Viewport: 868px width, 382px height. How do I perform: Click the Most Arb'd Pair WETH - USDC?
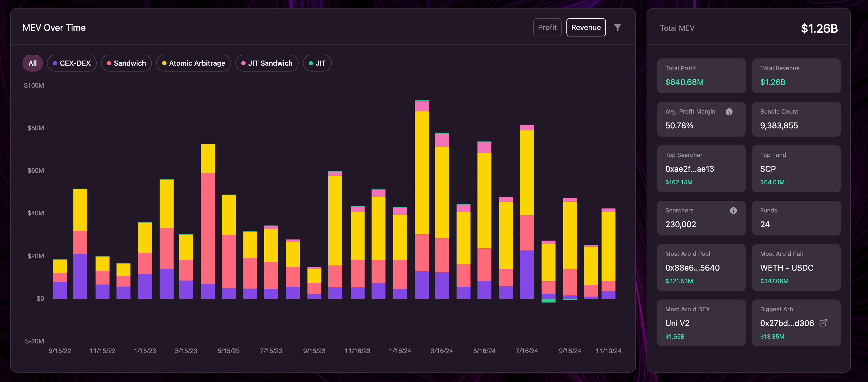(x=787, y=268)
